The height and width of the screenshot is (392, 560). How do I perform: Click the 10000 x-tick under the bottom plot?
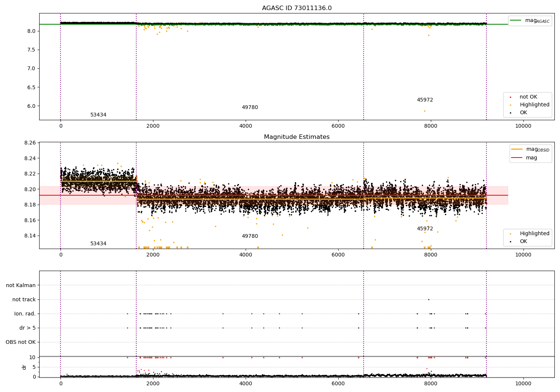[x=523, y=384]
